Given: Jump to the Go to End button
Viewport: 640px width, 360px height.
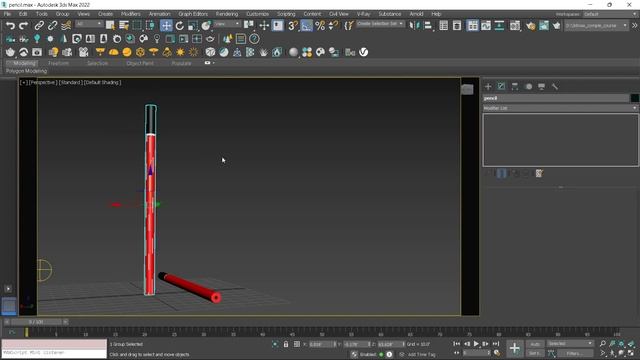Looking at the screenshot, I should coord(496,344).
